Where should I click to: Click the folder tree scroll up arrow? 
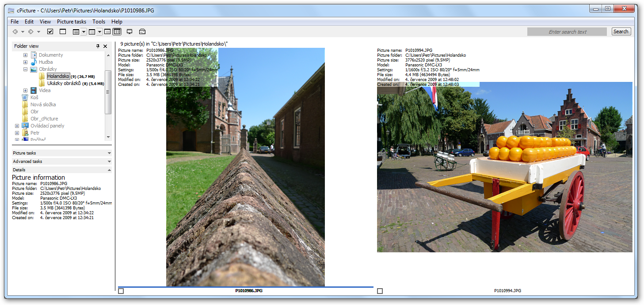[x=108, y=55]
